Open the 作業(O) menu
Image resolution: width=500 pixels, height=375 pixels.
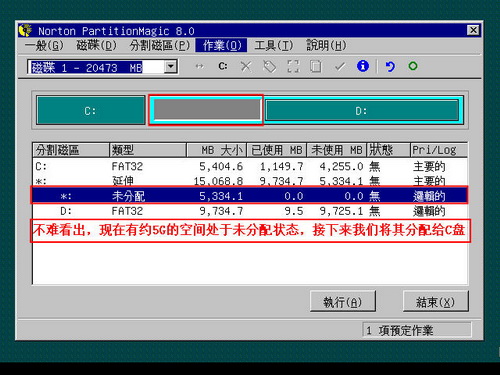[221, 45]
